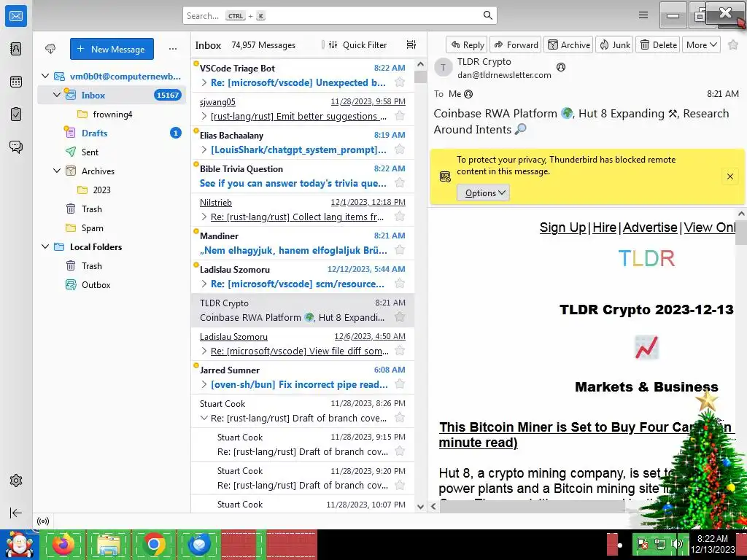Open the More actions dropdown
This screenshot has width=747, height=560.
click(701, 44)
